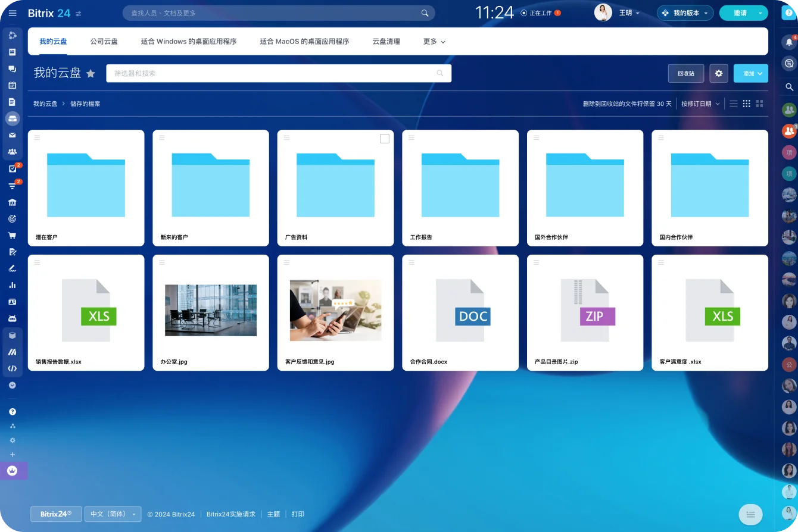Check the checkbox on 广告资料 folder
Screen dimensions: 798x532
[x=384, y=138]
